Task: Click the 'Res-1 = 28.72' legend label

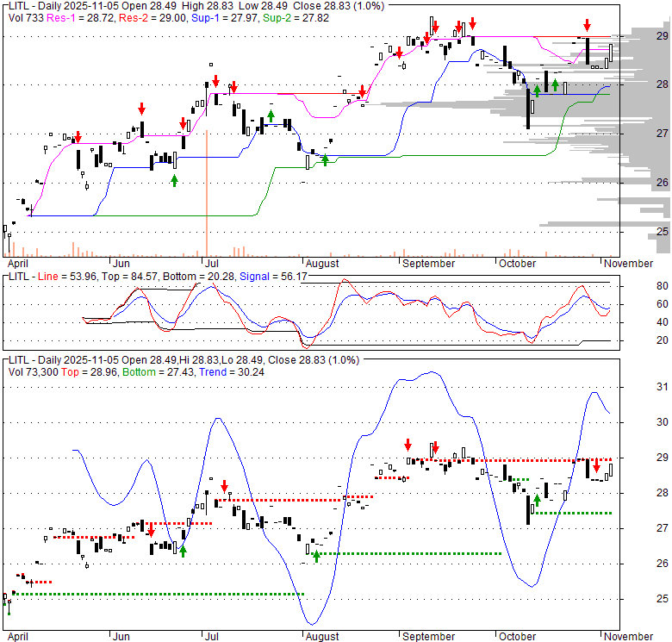Action: 82,18
